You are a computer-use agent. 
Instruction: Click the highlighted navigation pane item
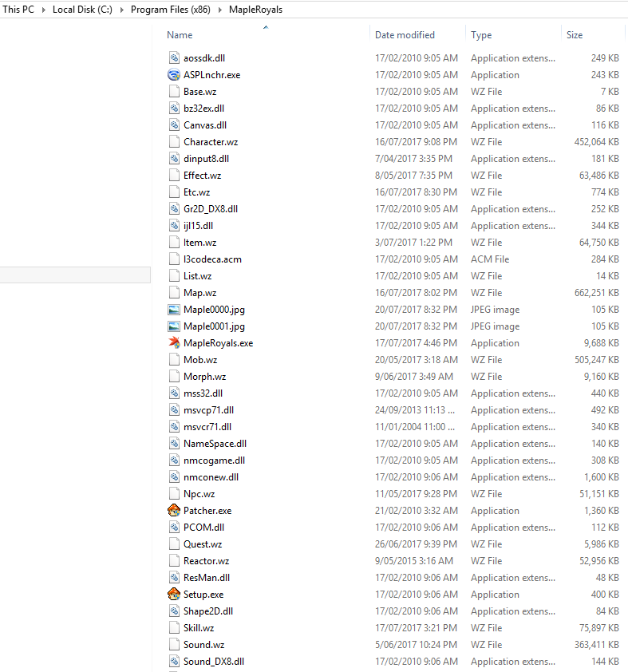point(75,275)
